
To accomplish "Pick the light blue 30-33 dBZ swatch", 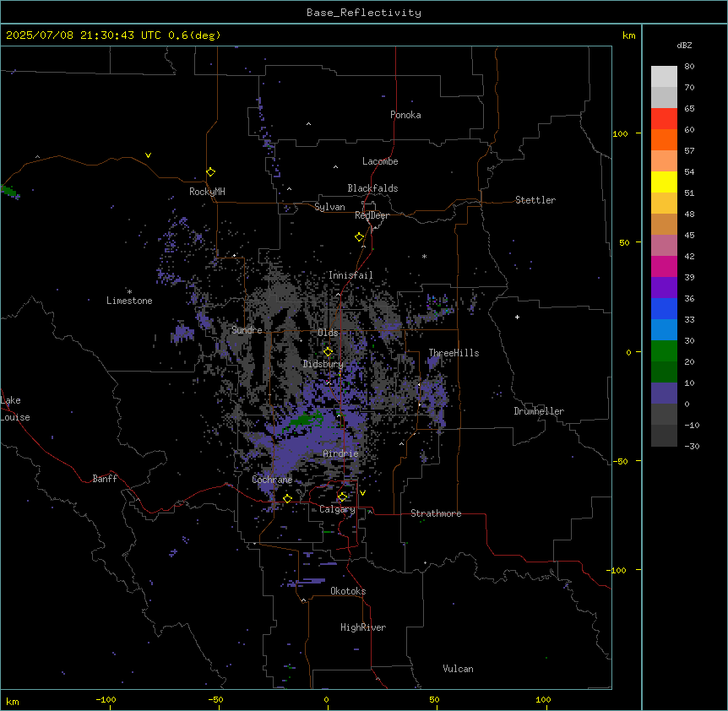I will pyautogui.click(x=664, y=330).
